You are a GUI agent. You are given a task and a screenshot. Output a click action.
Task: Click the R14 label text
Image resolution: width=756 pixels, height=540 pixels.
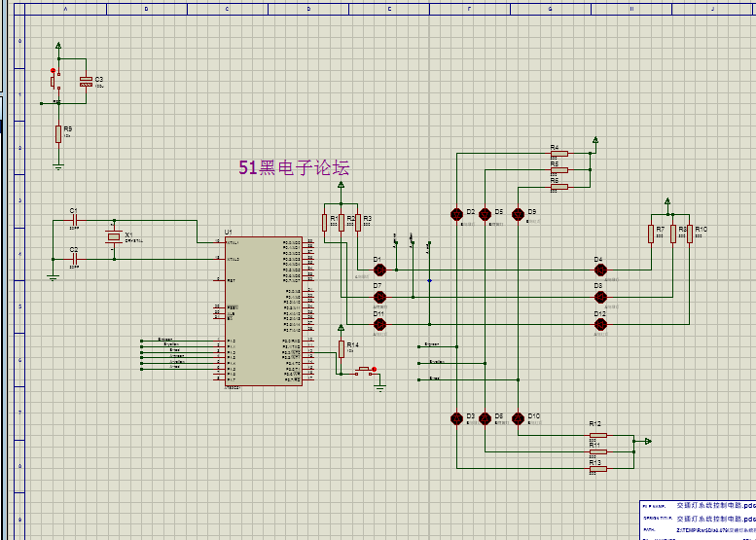pyautogui.click(x=353, y=344)
